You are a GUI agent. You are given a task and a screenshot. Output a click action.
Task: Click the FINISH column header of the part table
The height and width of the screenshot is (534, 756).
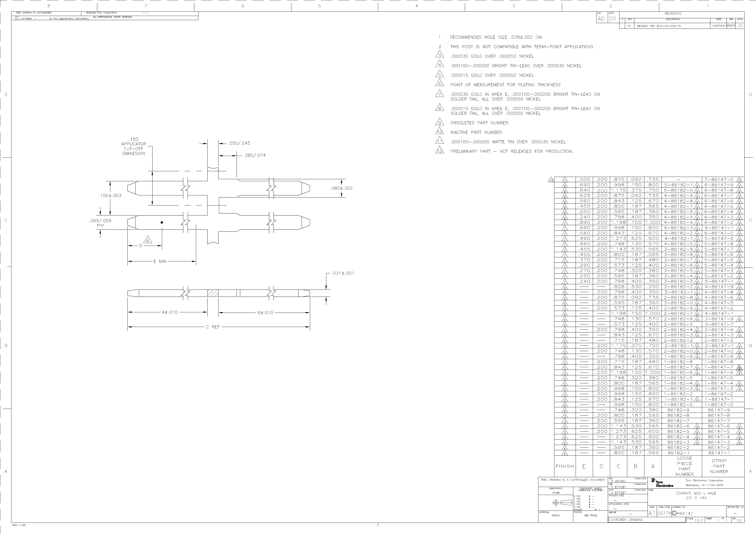point(565,466)
